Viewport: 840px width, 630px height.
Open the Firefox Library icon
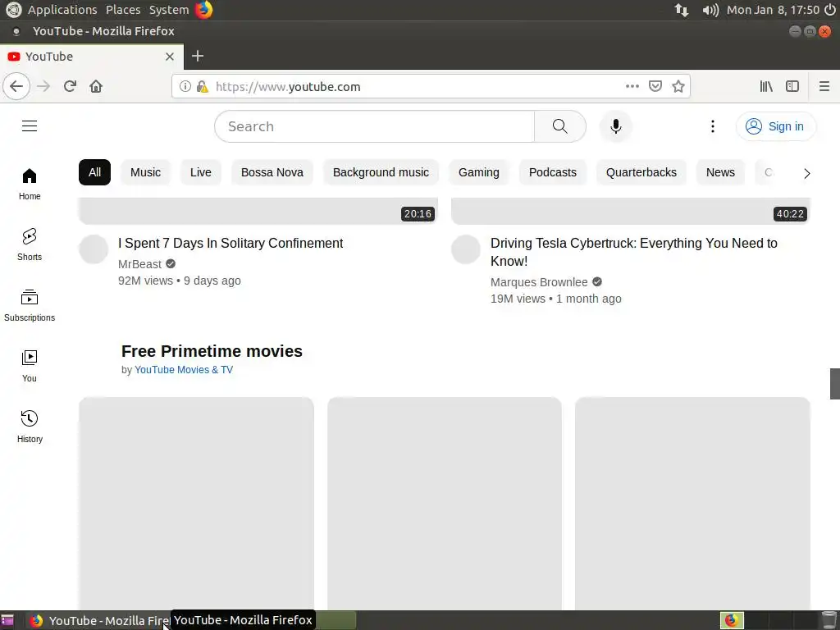pos(766,86)
